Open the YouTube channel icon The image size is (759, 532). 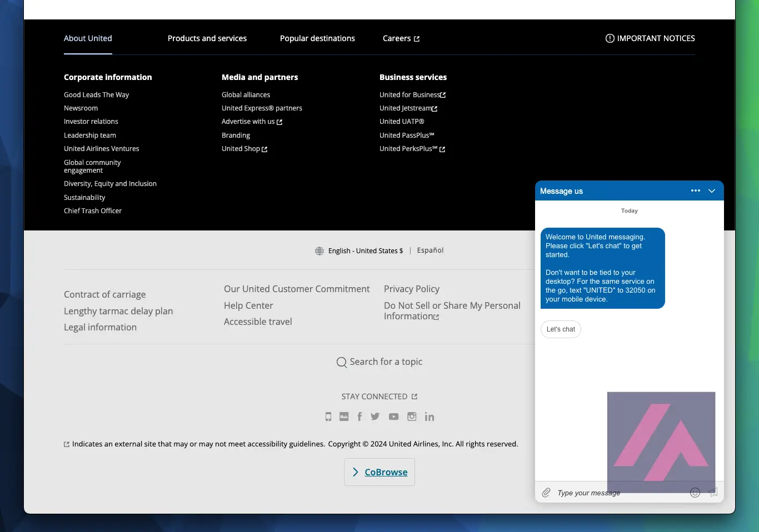(393, 416)
